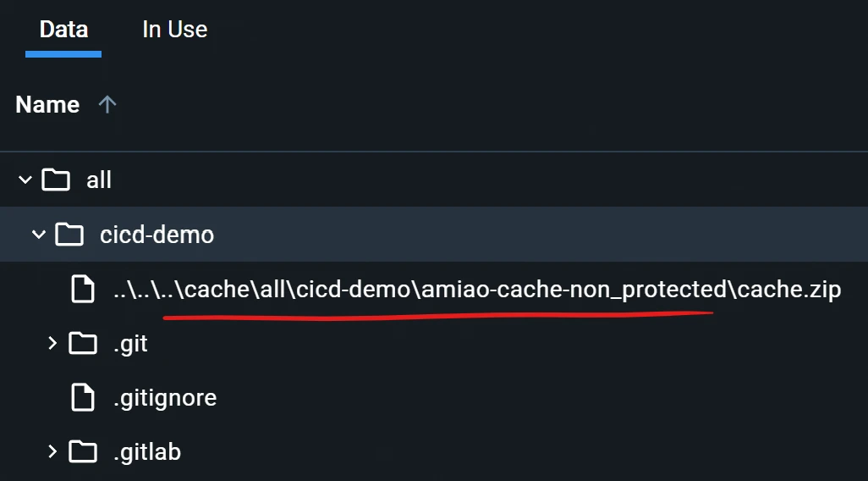Viewport: 868px width, 481px height.
Task: Click the 'all' folder icon
Action: click(56, 180)
